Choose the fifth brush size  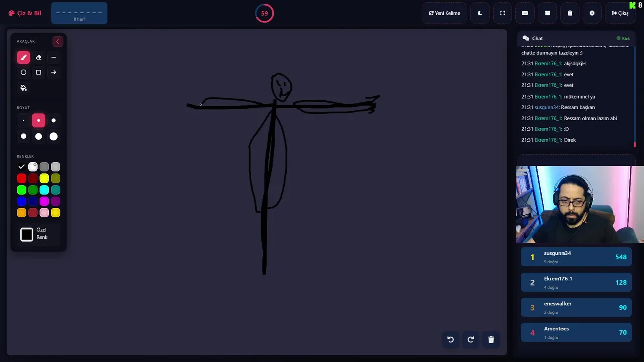point(38,136)
